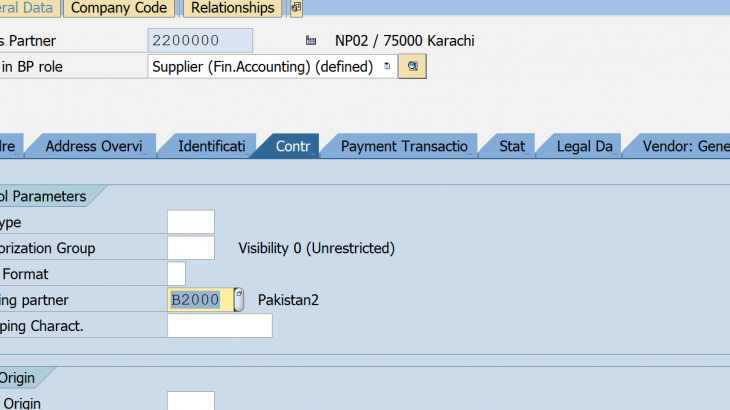The width and height of the screenshot is (730, 410).
Task: Click the Trading partner field containing B2000
Action: click(x=201, y=299)
